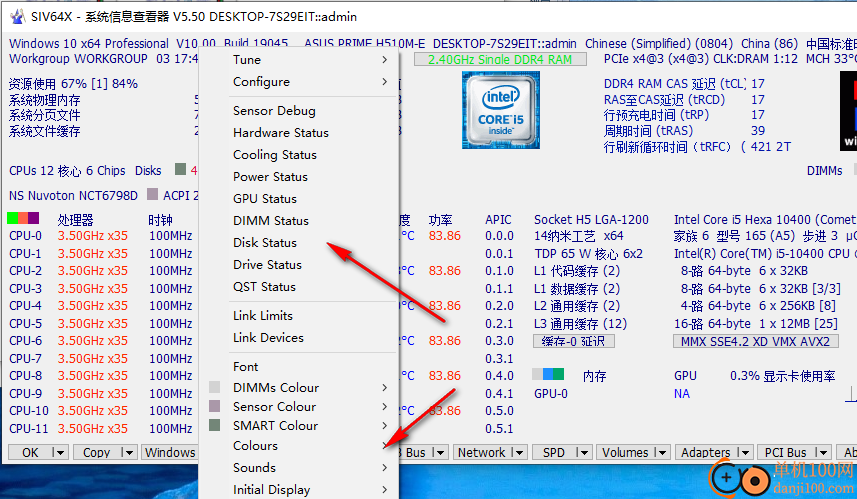Click the CPUs 12 核心 6 Chips text
The image size is (857, 499).
[67, 171]
